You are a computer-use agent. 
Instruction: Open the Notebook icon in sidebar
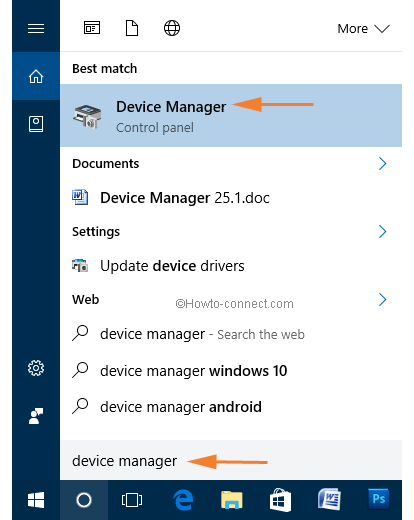(36, 124)
